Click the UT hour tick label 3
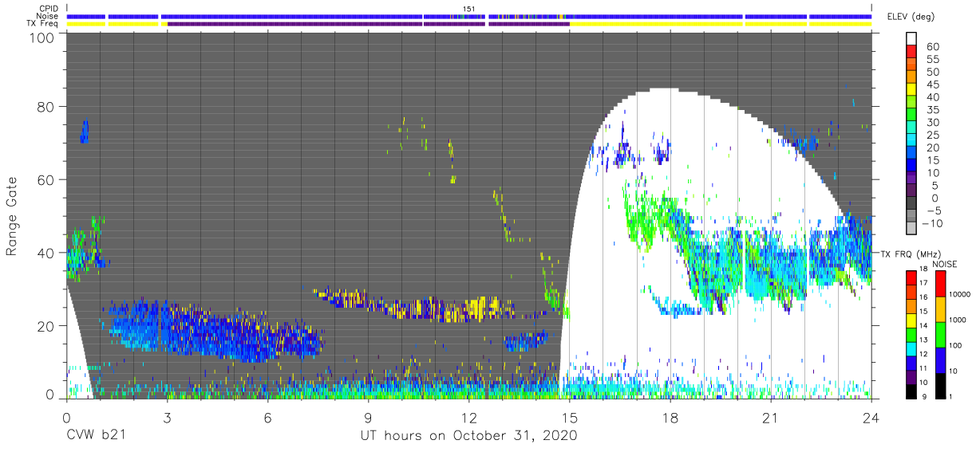 click(x=167, y=417)
